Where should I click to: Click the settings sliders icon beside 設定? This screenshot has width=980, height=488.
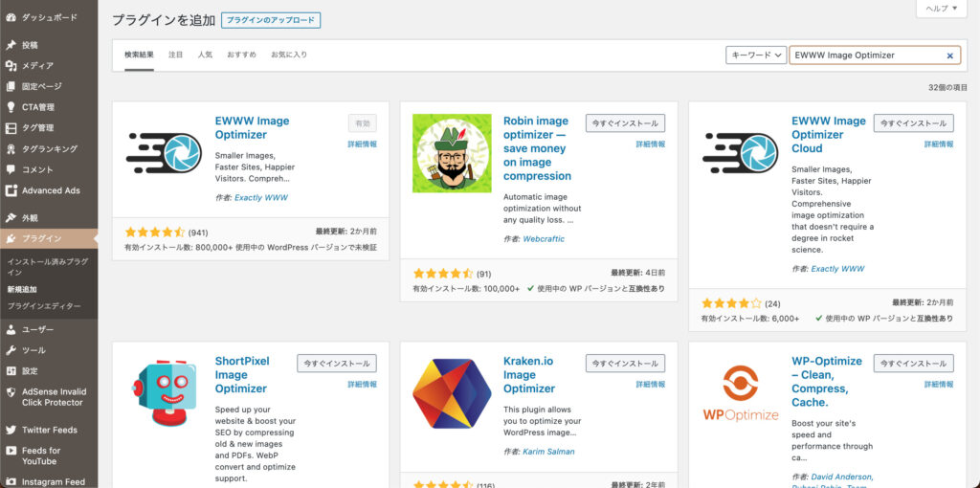coord(10,370)
